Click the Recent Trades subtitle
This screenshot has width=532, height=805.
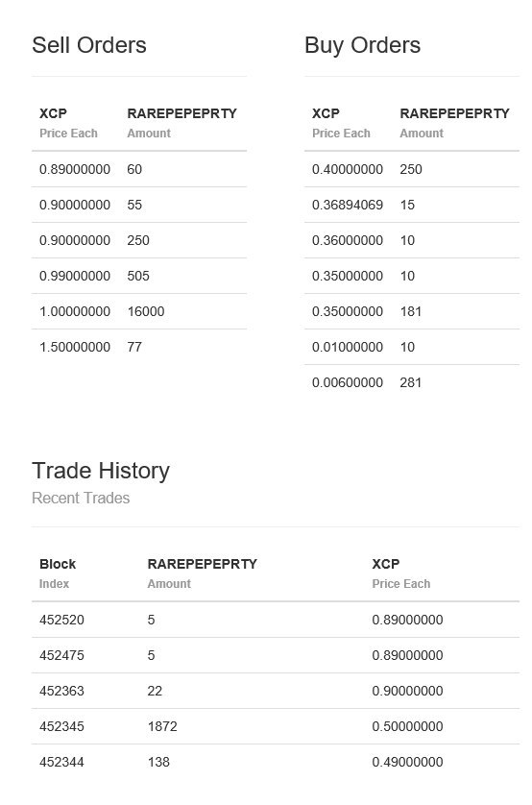[x=81, y=498]
